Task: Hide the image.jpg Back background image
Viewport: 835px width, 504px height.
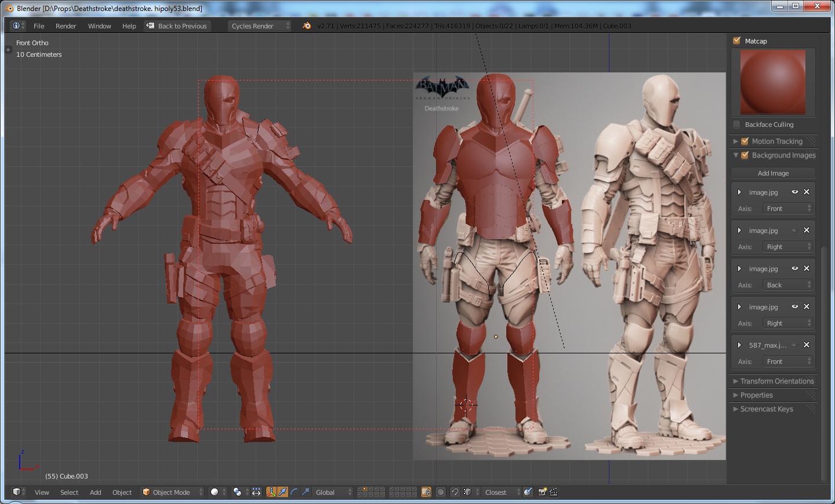Action: [x=794, y=268]
